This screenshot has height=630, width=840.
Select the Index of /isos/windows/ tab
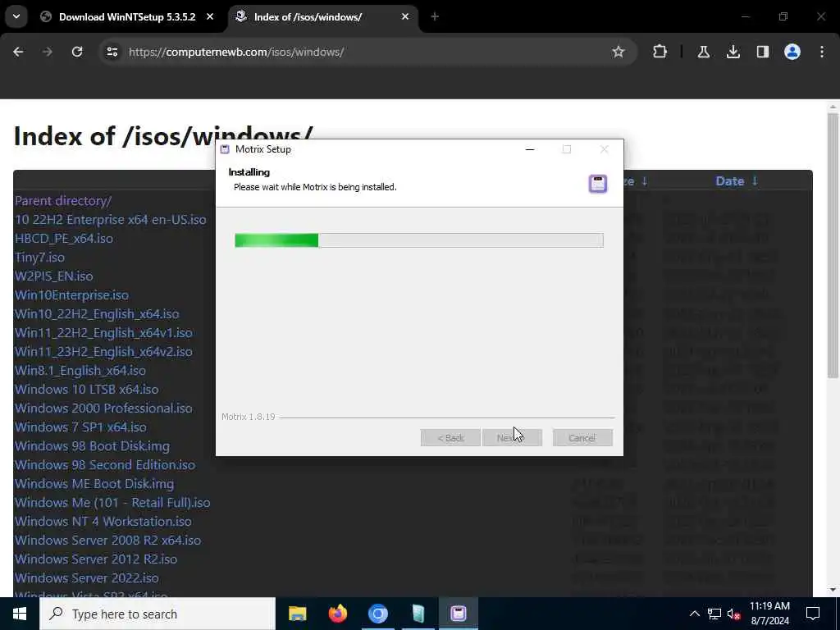click(x=308, y=17)
